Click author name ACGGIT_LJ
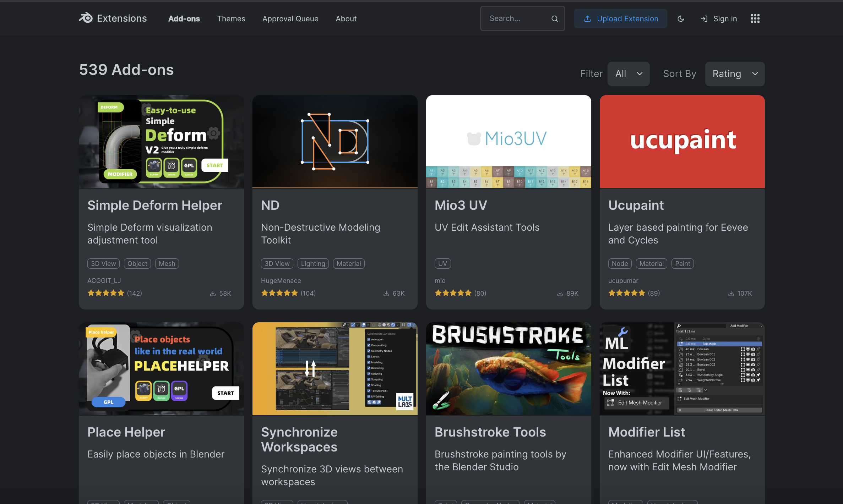Viewport: 843px width, 504px height. coord(104,281)
